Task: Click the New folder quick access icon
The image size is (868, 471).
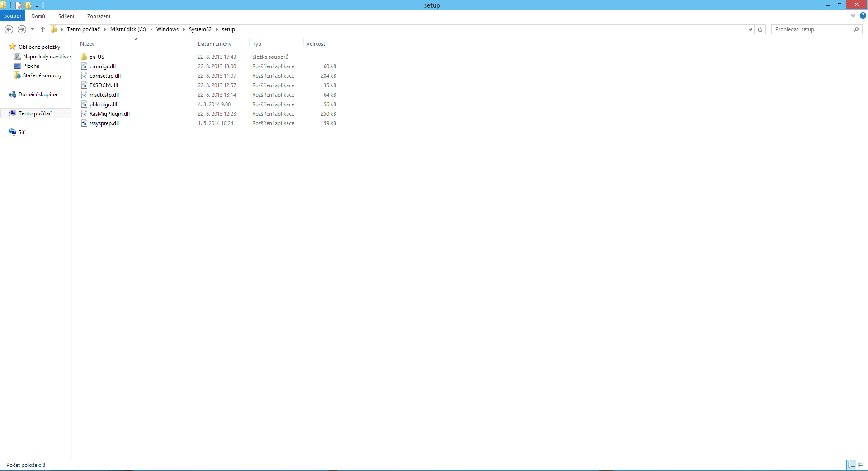Action: pos(28,5)
